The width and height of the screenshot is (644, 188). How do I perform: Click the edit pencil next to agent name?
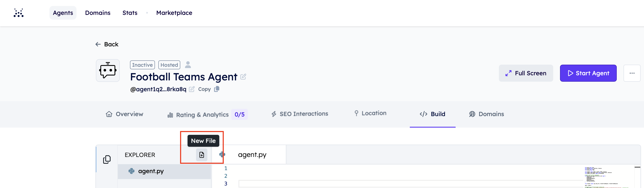coord(243,77)
